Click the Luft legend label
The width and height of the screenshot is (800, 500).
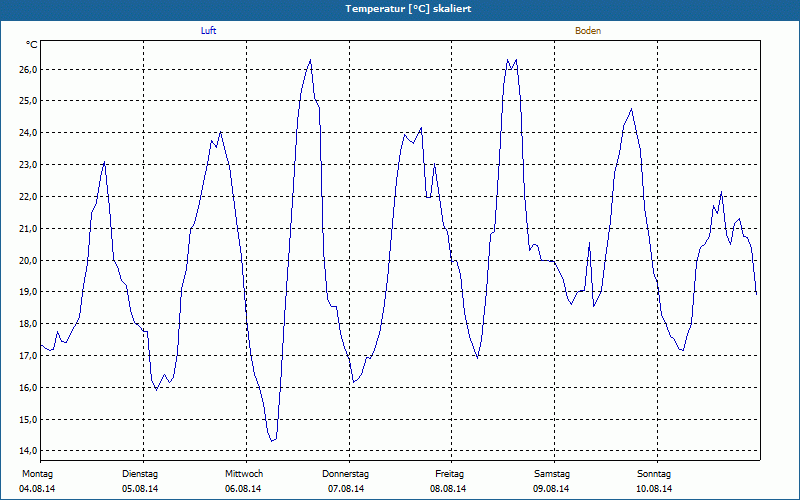(x=208, y=31)
